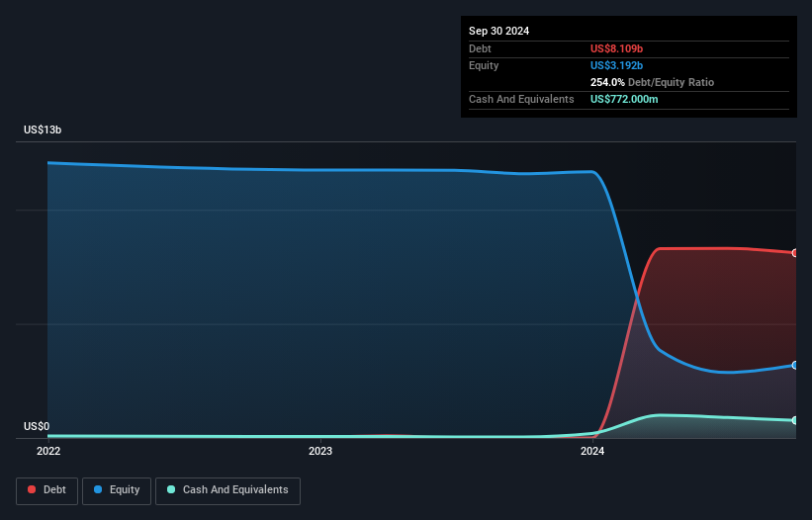Click the tooltip Debt row label
The image size is (812, 520).
[x=480, y=48]
